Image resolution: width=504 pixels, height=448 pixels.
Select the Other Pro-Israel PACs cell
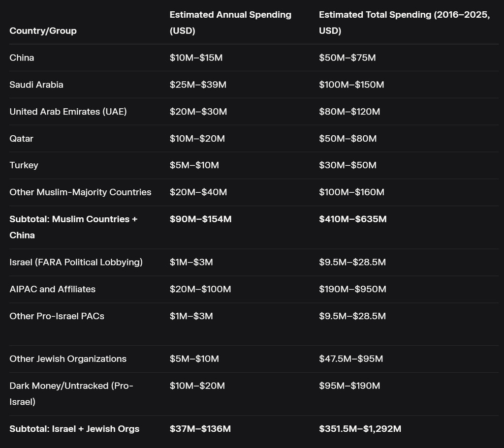57,316
